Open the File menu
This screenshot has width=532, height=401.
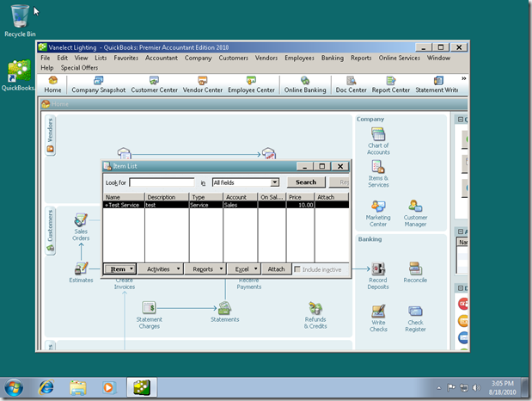46,58
